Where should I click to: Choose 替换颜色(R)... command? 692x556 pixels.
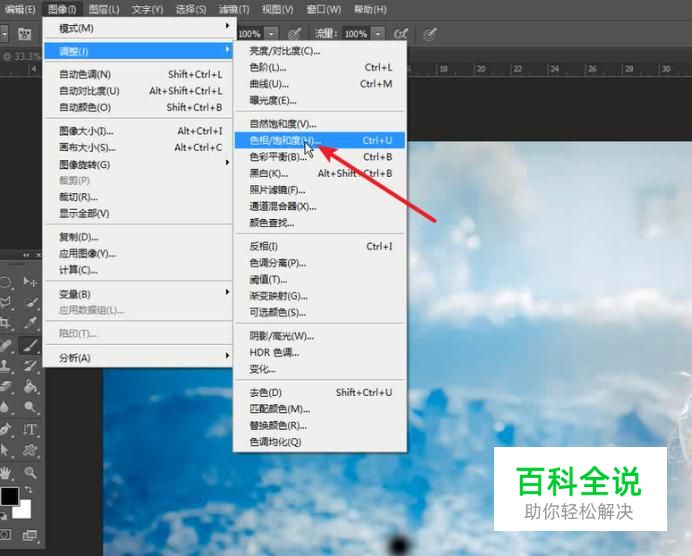320,425
